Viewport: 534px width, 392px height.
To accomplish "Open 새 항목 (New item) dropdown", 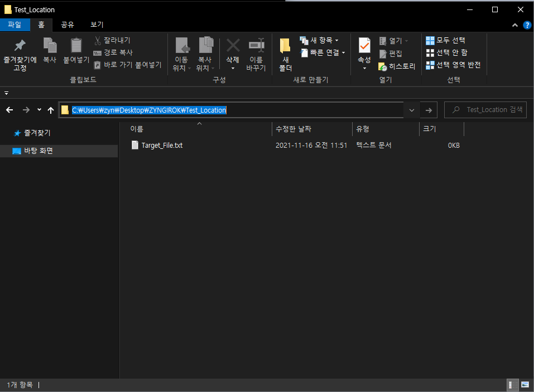I will point(319,41).
